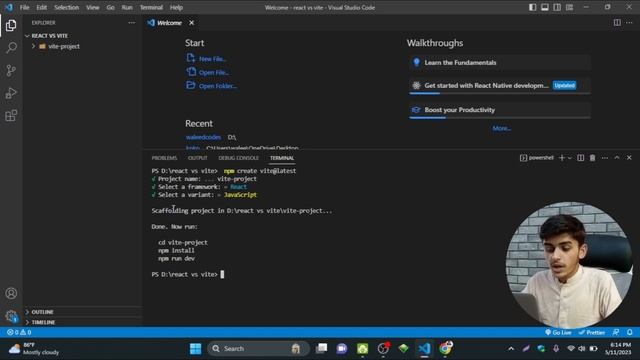Select the powershell terminal label
The image size is (640, 360).
pyautogui.click(x=537, y=158)
